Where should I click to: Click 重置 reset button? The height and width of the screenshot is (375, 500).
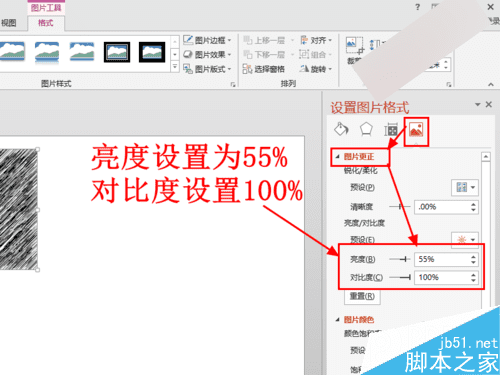tap(362, 296)
